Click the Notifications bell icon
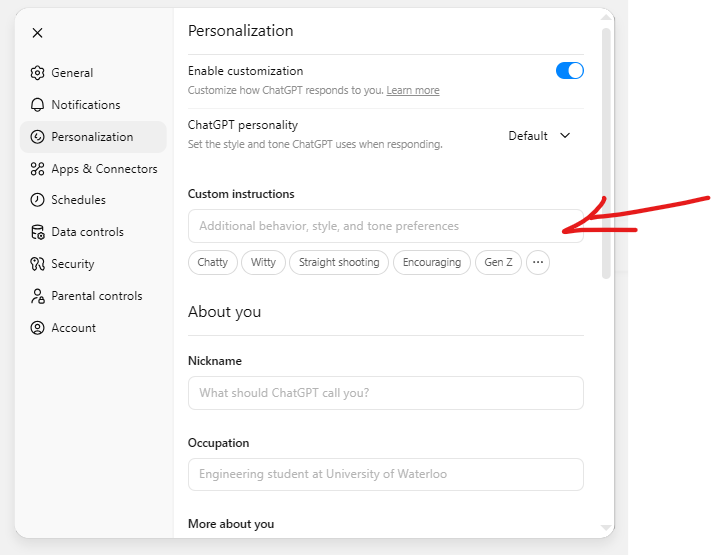Image resolution: width=711 pixels, height=555 pixels. click(x=38, y=105)
